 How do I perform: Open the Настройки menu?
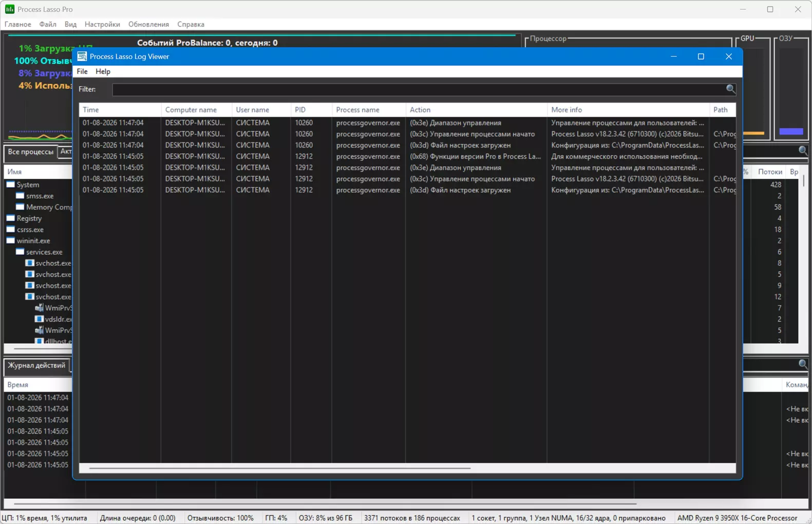point(102,24)
